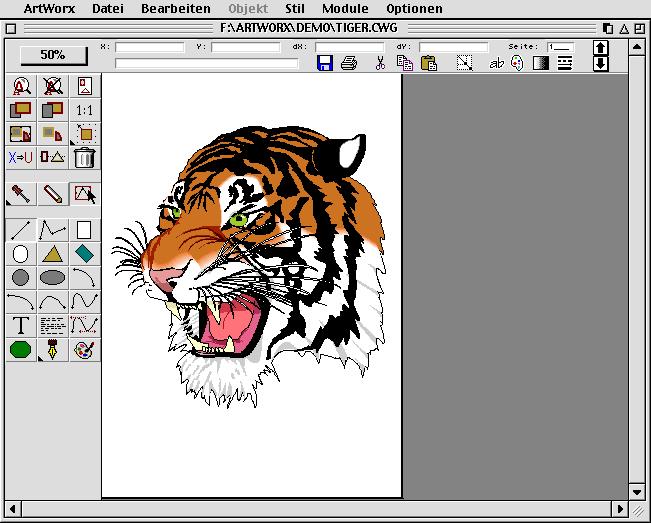The width and height of the screenshot is (651, 523).
Task: Open the 'ab' text style icon
Action: point(497,64)
